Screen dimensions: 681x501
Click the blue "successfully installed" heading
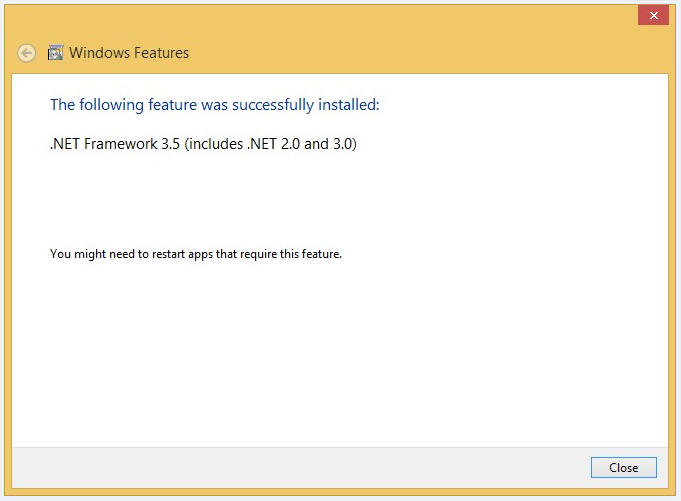click(x=214, y=104)
